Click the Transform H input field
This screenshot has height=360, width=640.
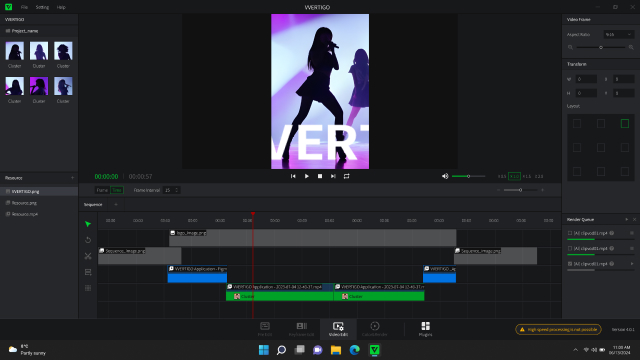tap(586, 93)
